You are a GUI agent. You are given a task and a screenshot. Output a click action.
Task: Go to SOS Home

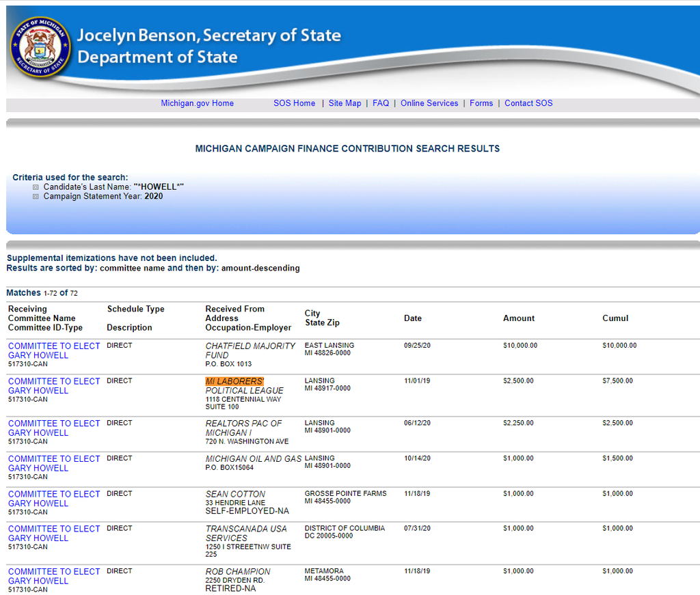pyautogui.click(x=294, y=103)
